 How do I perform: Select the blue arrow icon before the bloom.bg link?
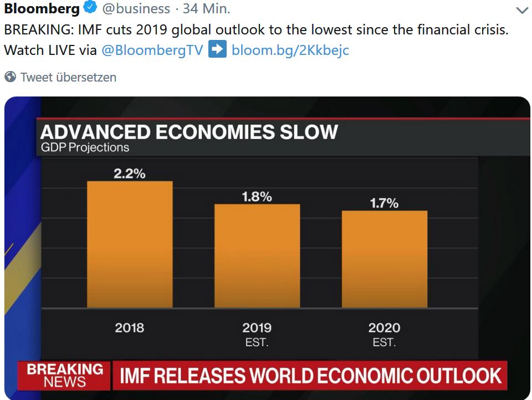(x=218, y=50)
